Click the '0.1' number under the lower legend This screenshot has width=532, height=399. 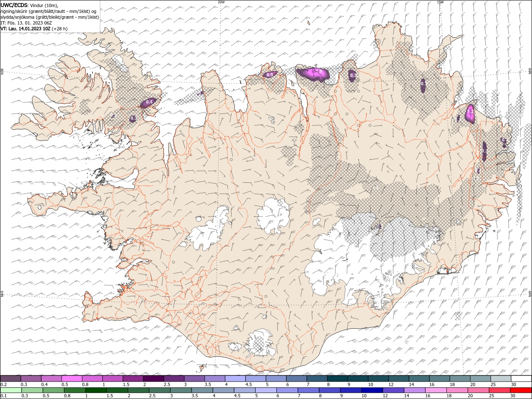(3, 396)
